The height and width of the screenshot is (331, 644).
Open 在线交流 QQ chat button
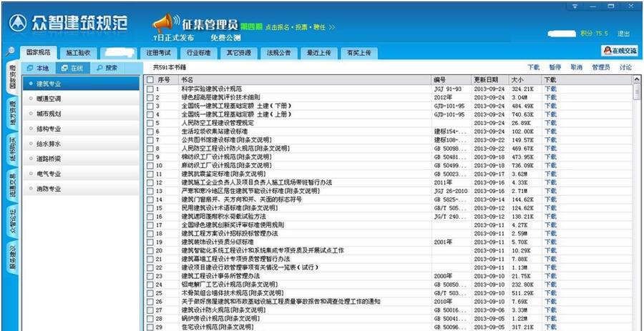pyautogui.click(x=620, y=51)
